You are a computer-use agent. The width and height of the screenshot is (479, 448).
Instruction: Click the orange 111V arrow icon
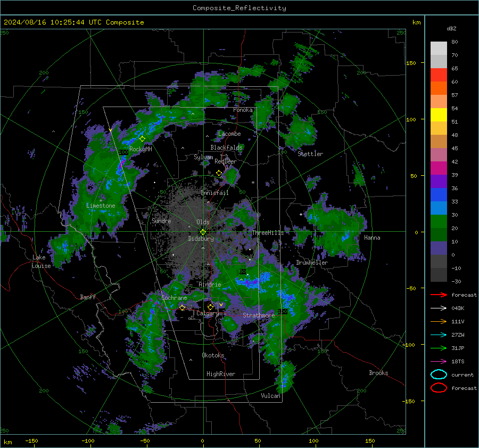439,321
